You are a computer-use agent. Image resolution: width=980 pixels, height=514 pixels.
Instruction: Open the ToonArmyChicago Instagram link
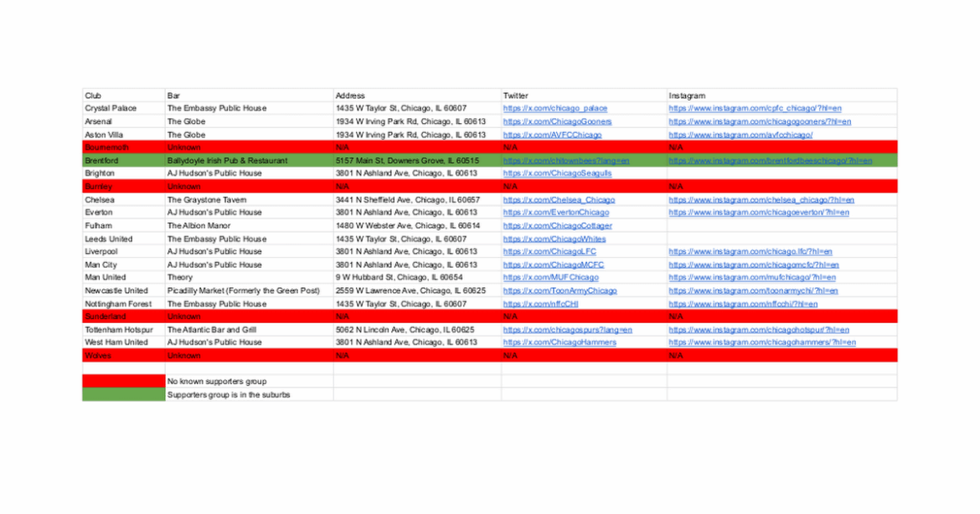756,290
